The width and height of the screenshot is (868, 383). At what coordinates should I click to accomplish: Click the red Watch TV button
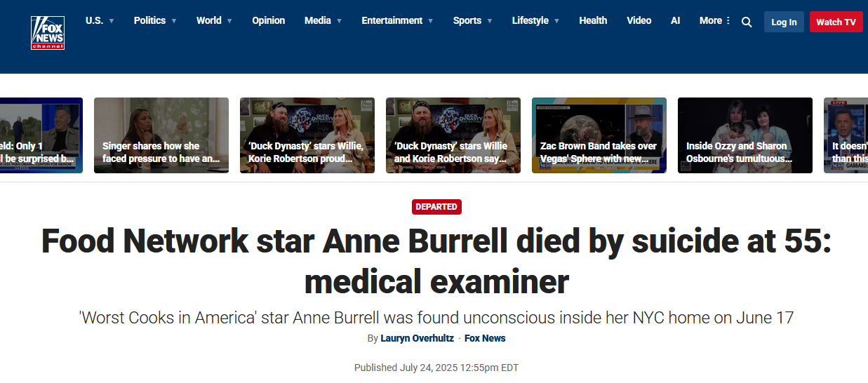click(836, 22)
